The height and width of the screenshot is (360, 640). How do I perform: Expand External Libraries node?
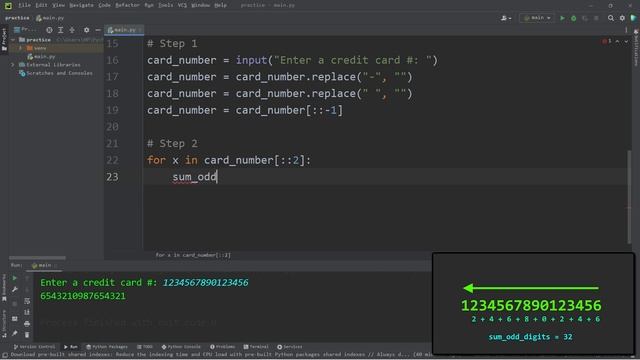(x=13, y=65)
